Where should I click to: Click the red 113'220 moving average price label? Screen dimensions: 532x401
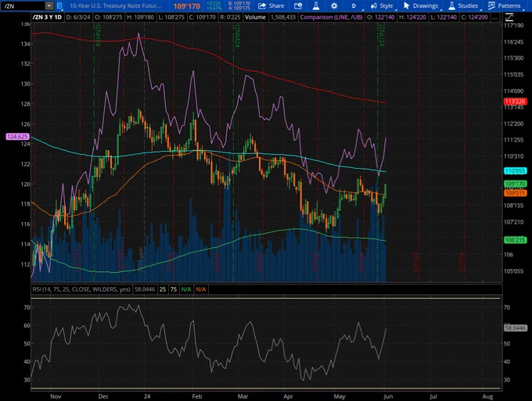tap(515, 102)
